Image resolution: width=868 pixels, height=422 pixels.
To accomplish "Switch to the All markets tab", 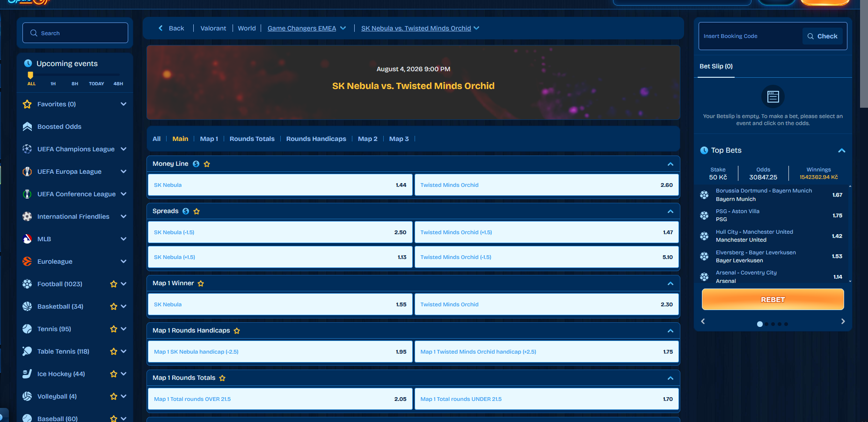I will (156, 139).
